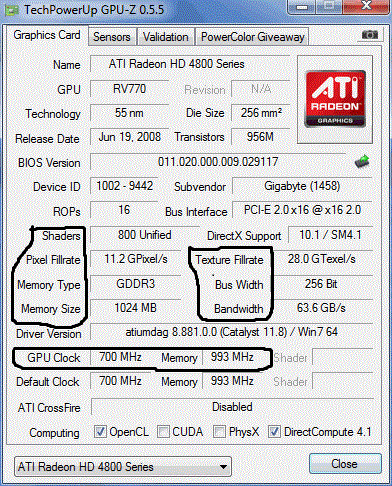Open the ATI Radeon HD 4800 dropdown
Screen dimensions: 392x486
[x=123, y=467]
